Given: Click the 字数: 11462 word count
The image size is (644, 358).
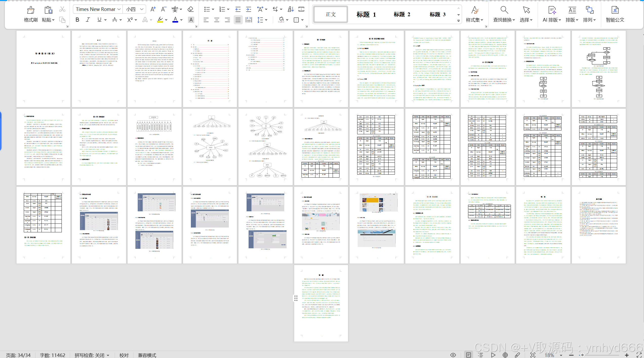Looking at the screenshot, I should coord(53,355).
